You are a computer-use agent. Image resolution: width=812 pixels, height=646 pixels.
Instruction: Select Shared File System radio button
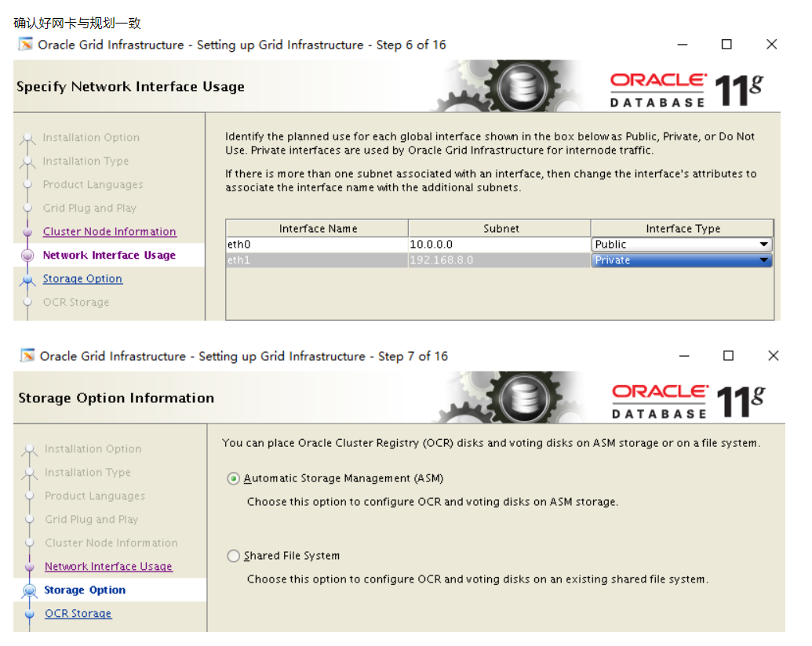click(234, 556)
